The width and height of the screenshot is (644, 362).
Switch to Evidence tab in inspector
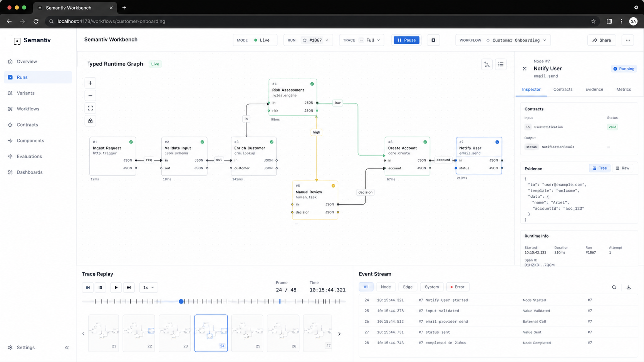point(594,89)
